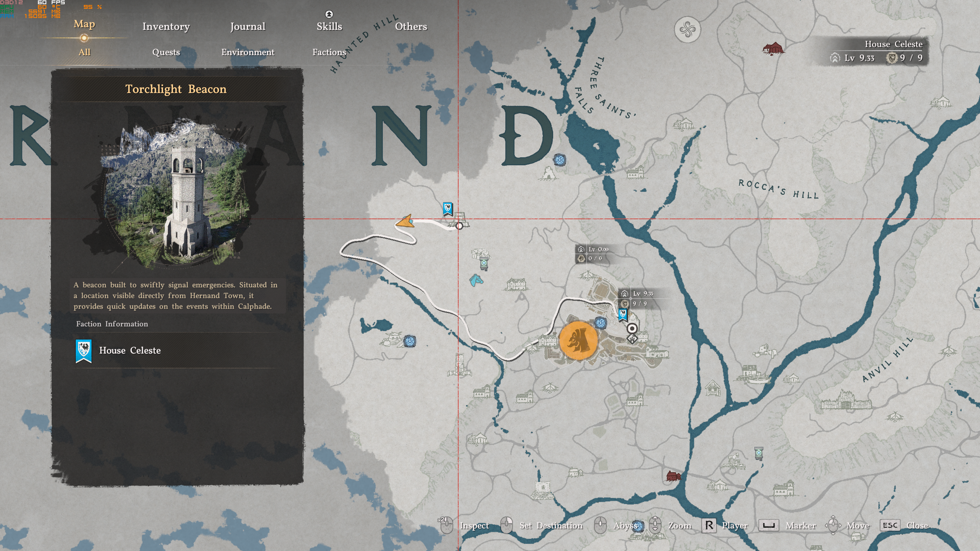Select the red house icon by the river
Screen dimensions: 980x551
pos(673,476)
